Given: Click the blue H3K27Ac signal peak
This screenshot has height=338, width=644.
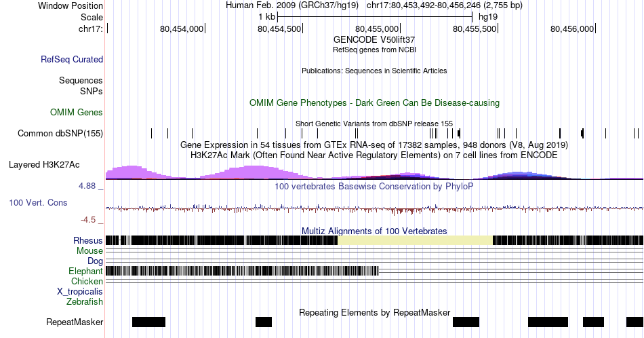Looking at the screenshot, I should [519, 175].
